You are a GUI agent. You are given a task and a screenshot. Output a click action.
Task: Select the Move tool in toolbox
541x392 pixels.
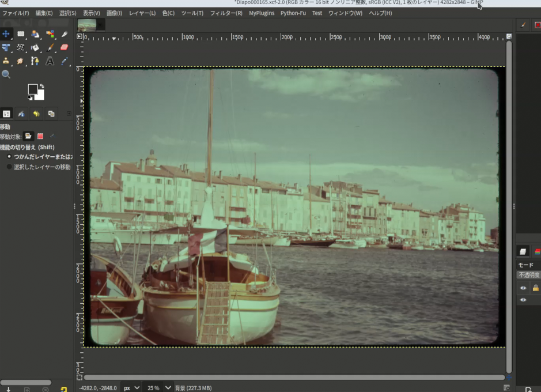pyautogui.click(x=6, y=34)
